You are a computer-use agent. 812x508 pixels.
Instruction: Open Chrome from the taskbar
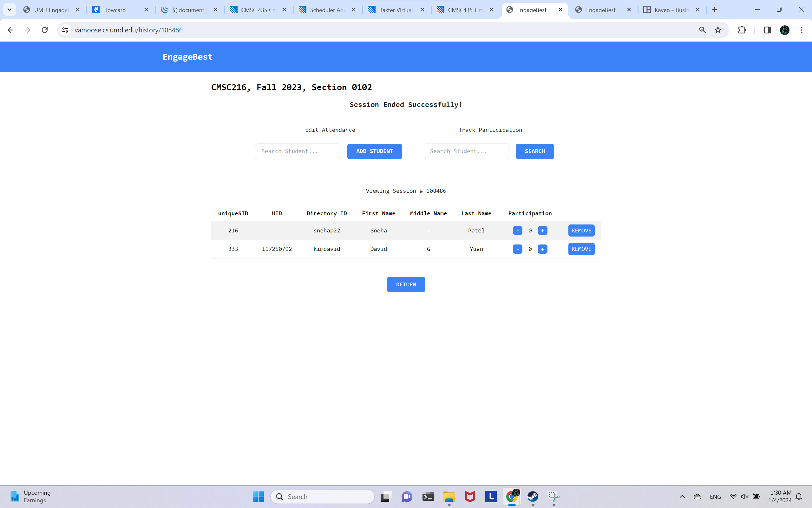point(512,497)
